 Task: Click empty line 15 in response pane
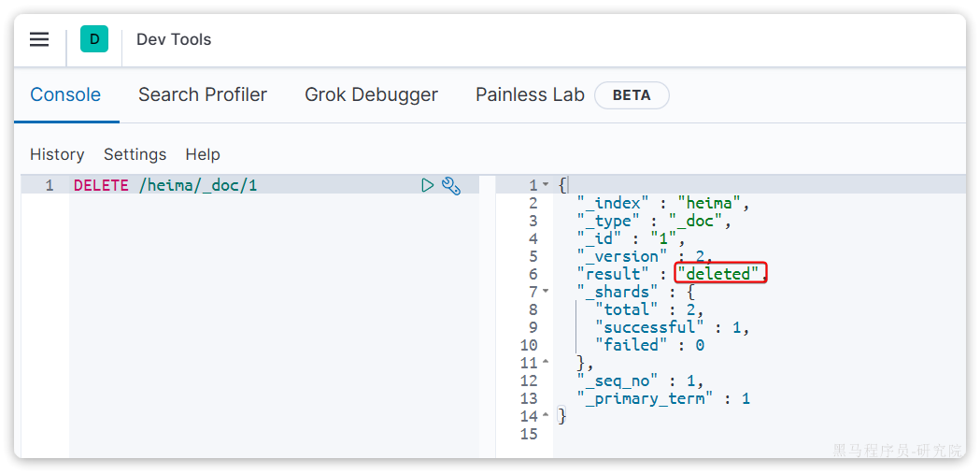654,434
